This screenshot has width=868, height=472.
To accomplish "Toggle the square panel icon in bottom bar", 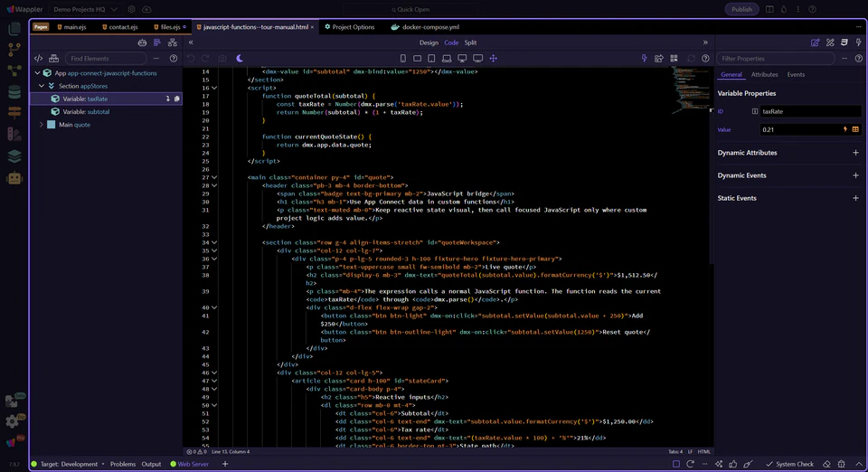I will pos(676,464).
